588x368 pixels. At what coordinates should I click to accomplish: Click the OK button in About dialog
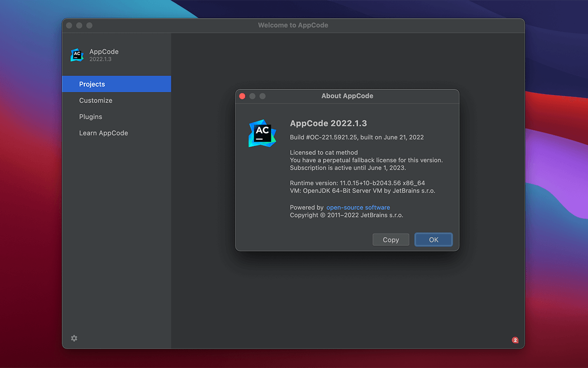point(434,239)
